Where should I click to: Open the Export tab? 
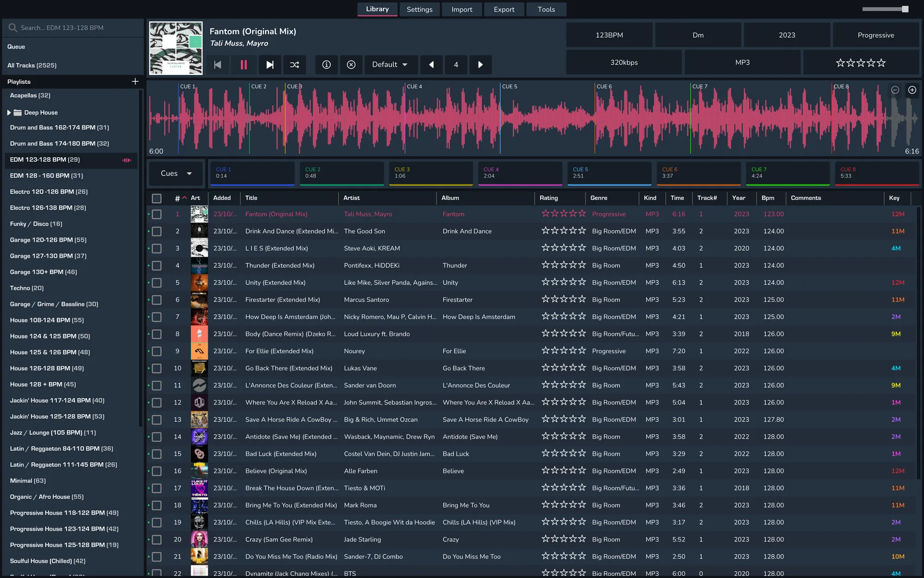pyautogui.click(x=504, y=9)
